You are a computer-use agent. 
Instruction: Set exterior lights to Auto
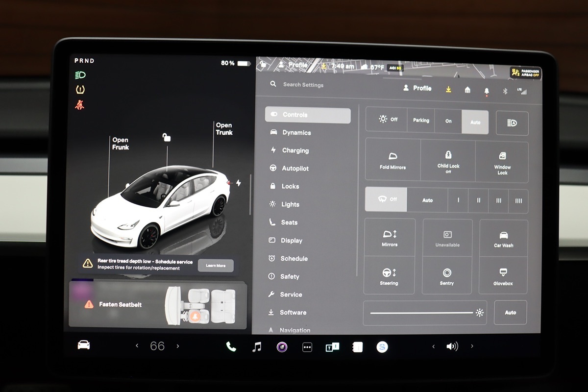475,122
